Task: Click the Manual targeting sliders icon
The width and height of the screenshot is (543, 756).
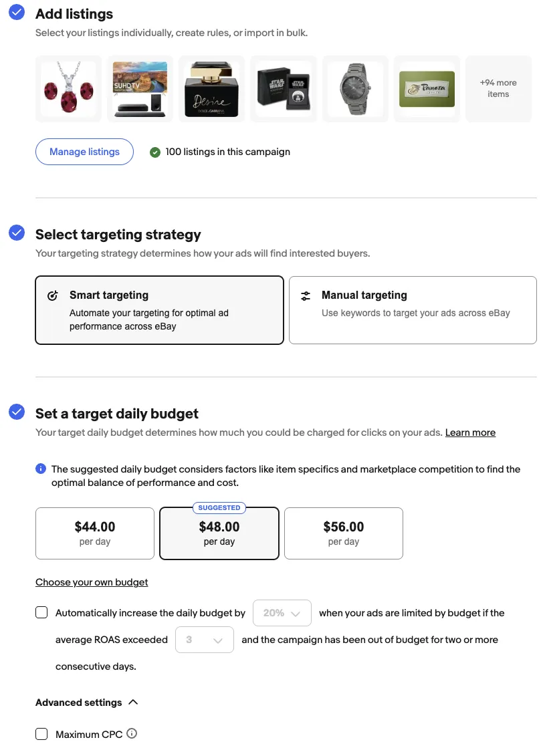Action: coord(306,295)
